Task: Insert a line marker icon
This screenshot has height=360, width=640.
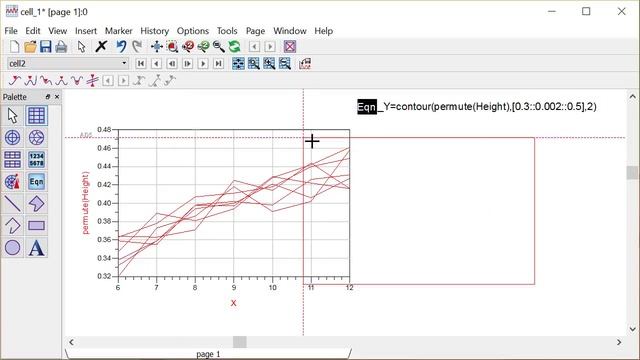Action: click(x=93, y=80)
